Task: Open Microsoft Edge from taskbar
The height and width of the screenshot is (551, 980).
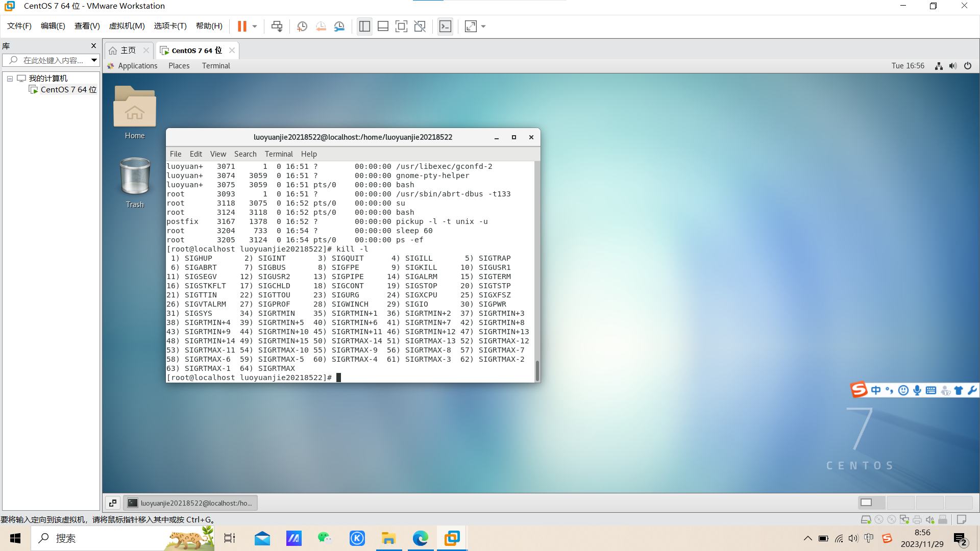Action: coord(421,538)
